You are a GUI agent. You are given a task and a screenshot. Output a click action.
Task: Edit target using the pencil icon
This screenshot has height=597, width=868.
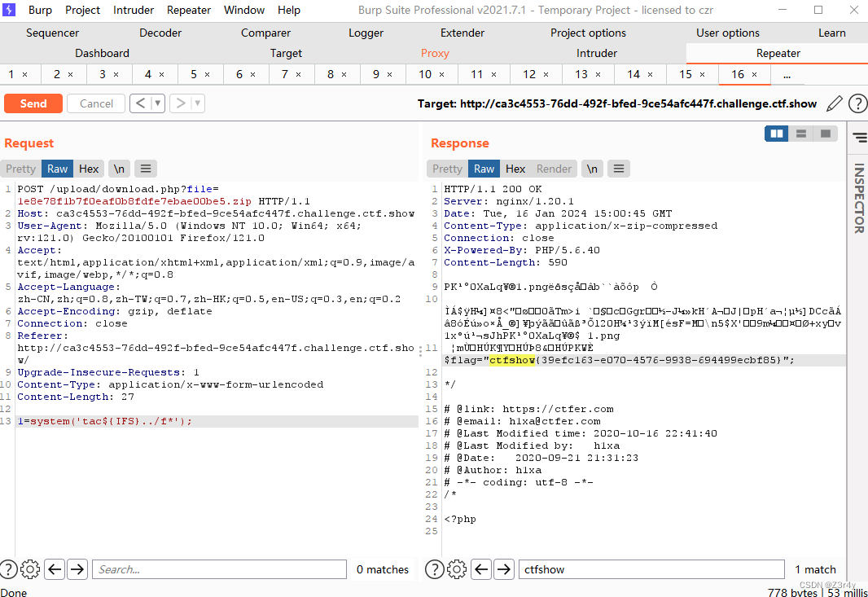click(835, 103)
